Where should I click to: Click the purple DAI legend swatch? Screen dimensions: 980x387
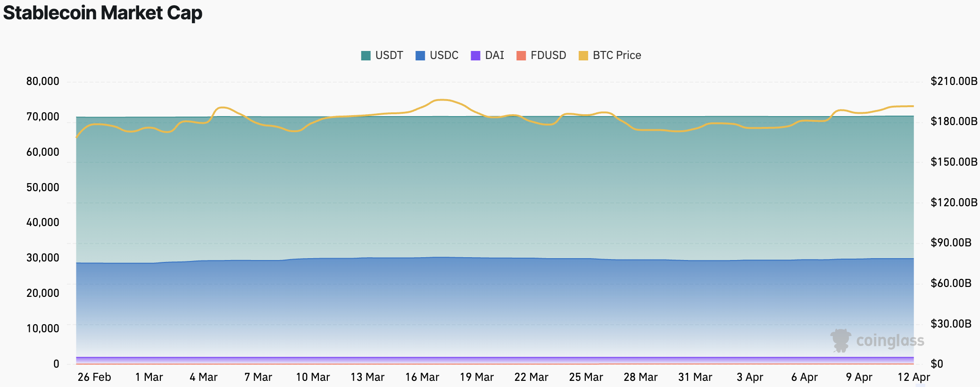pos(475,56)
